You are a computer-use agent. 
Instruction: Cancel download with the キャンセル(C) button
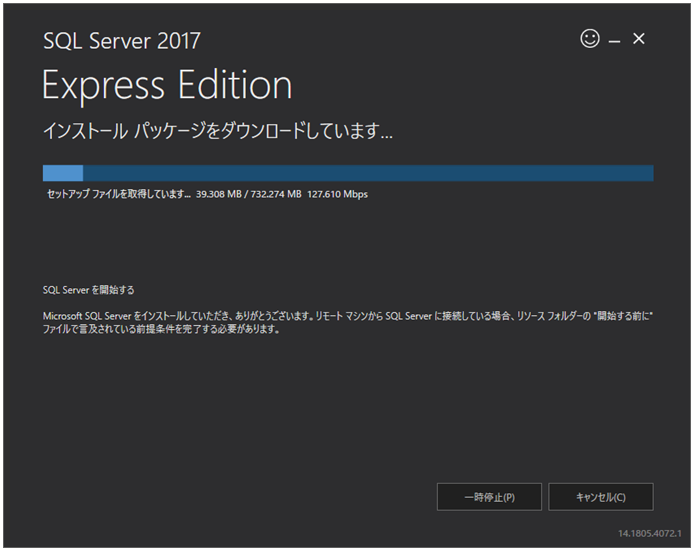click(x=601, y=497)
